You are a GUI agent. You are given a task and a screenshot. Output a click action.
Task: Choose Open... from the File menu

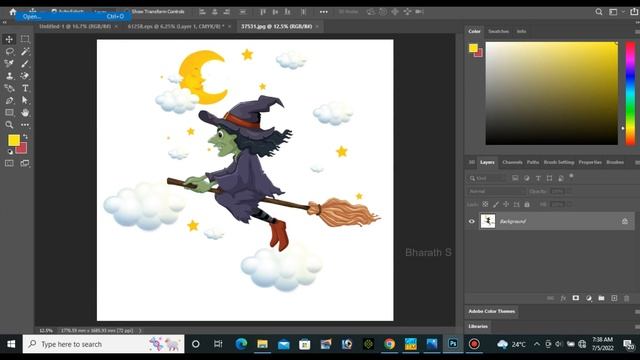[x=73, y=16]
